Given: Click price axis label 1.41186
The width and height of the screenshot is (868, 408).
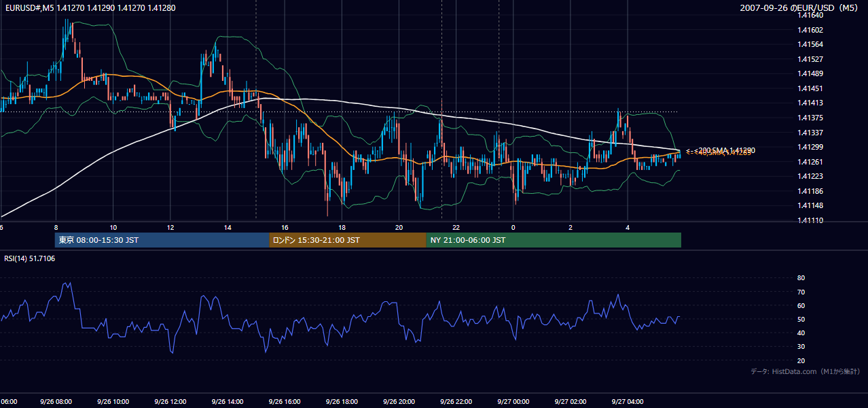Looking at the screenshot, I should pyautogui.click(x=811, y=191).
